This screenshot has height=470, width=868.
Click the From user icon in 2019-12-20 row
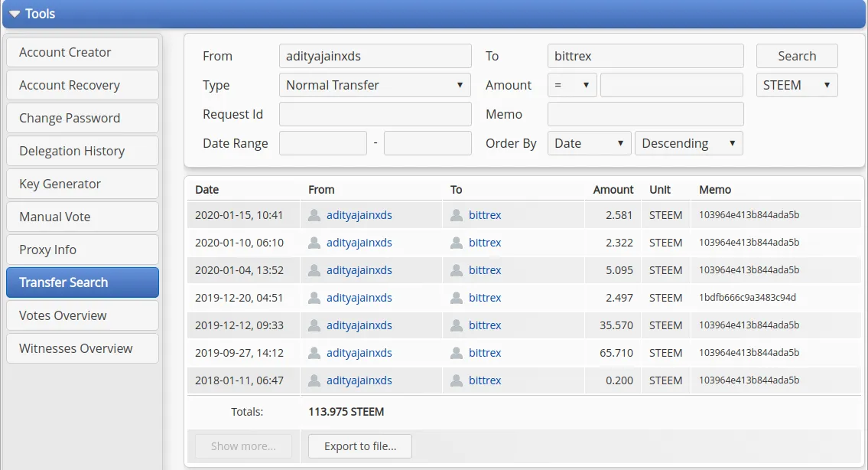coord(314,298)
